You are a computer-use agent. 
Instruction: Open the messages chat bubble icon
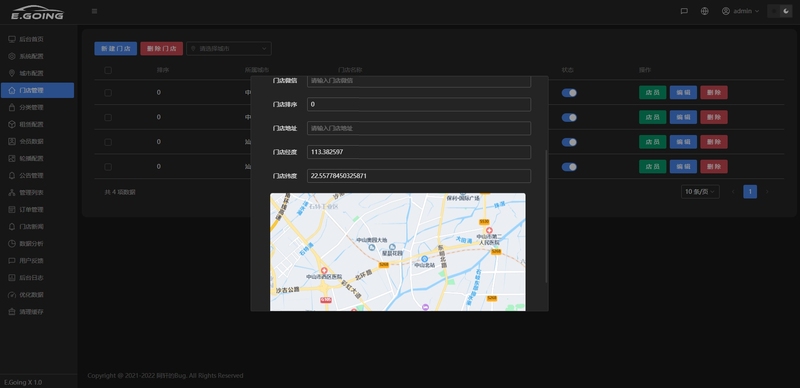coord(684,11)
